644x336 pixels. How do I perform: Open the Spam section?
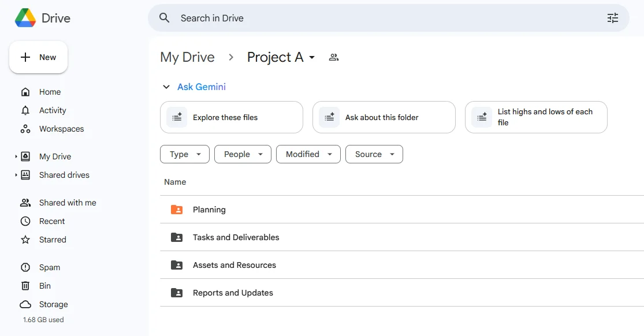coord(49,267)
